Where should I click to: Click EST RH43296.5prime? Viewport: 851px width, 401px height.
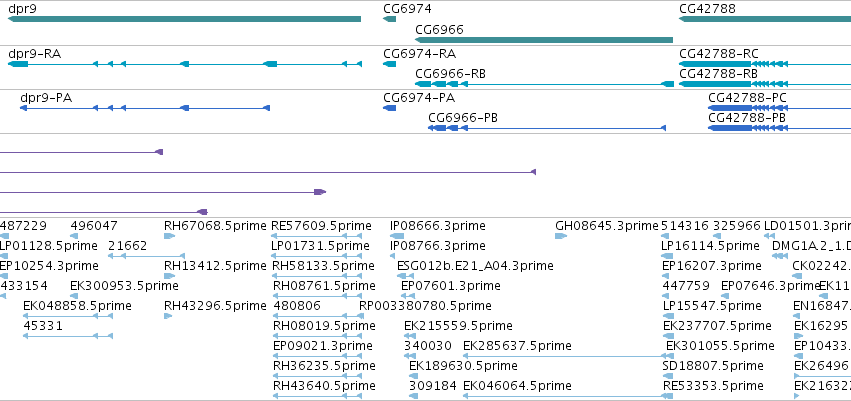[x=215, y=306]
